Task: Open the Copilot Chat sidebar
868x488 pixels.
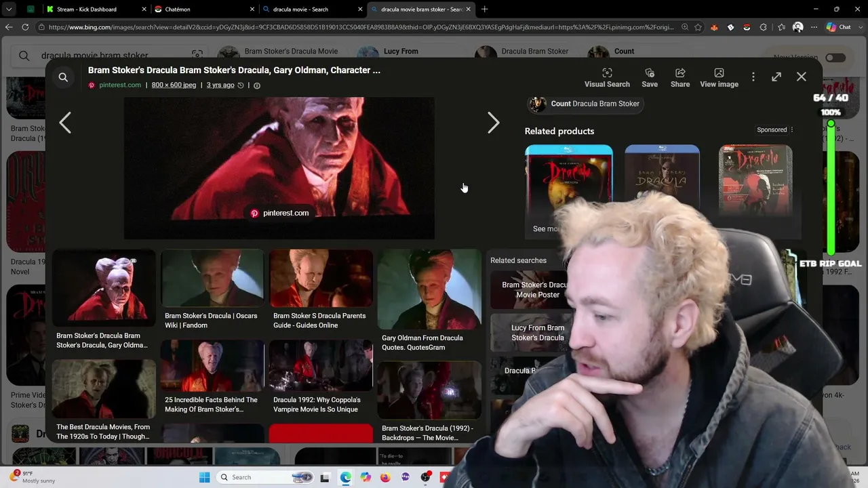Action: (x=839, y=27)
